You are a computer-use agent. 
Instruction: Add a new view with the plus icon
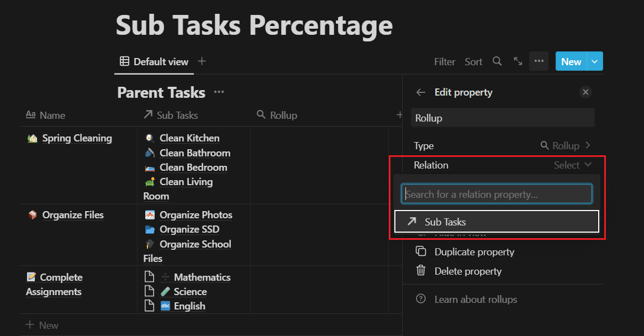tap(202, 61)
